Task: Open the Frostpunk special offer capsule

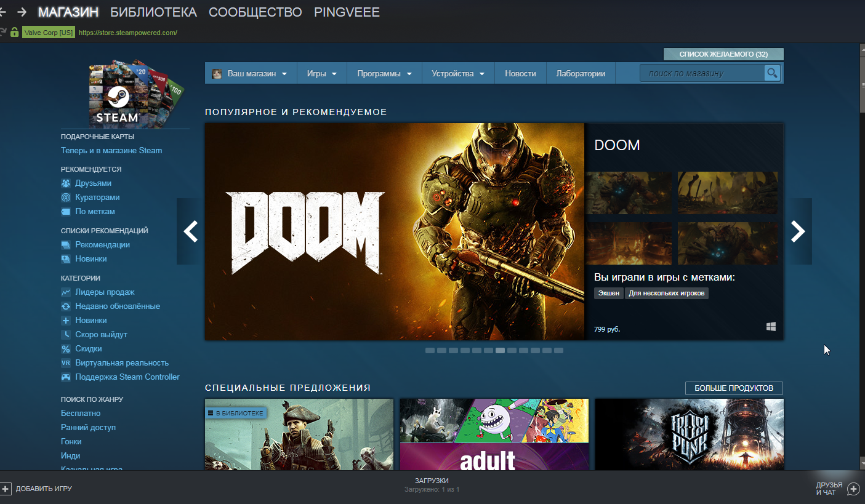Action: tap(690, 434)
